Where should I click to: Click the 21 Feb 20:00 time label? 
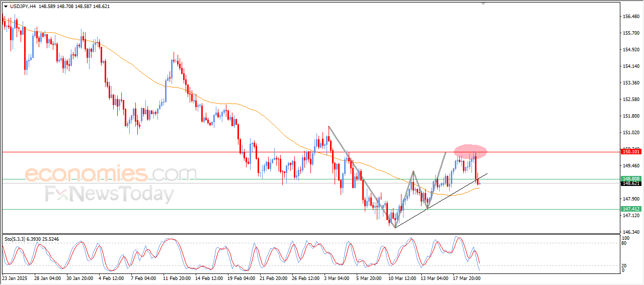tap(273, 277)
